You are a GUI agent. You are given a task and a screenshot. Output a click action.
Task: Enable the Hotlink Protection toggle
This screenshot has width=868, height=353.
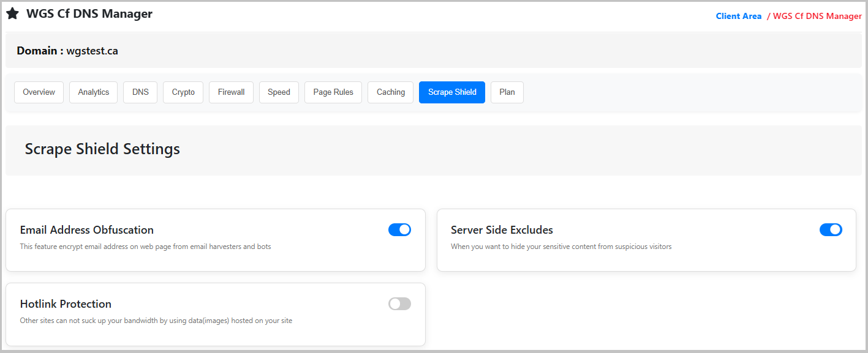(399, 304)
